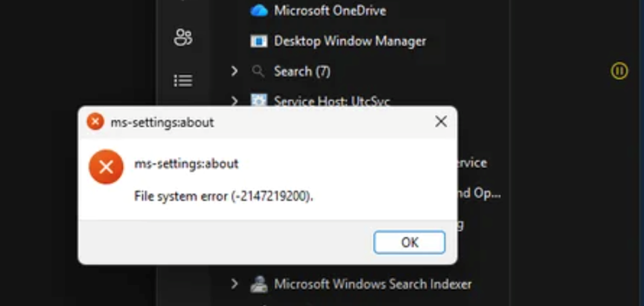Click the Search magnifier process icon
Image resolution: width=644 pixels, height=306 pixels.
(x=258, y=71)
